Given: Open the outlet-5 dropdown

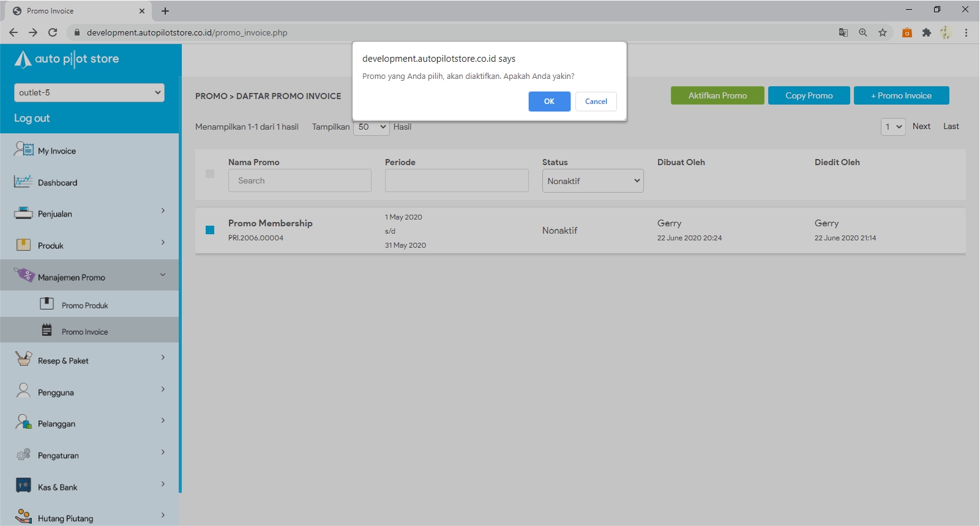Looking at the screenshot, I should click(89, 92).
